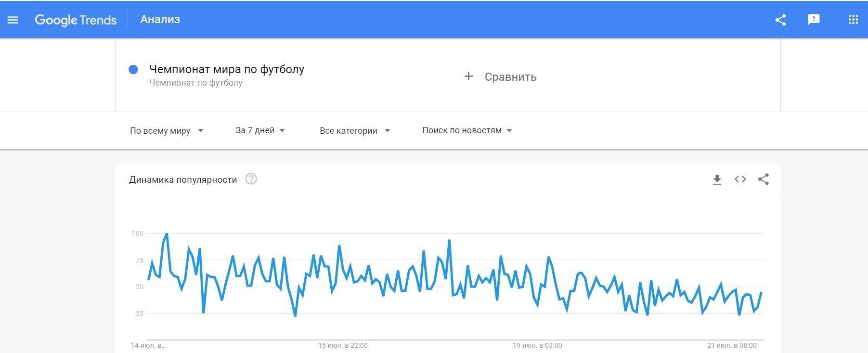Download the popularity chart as CSV
868x353 pixels.
coord(717,179)
